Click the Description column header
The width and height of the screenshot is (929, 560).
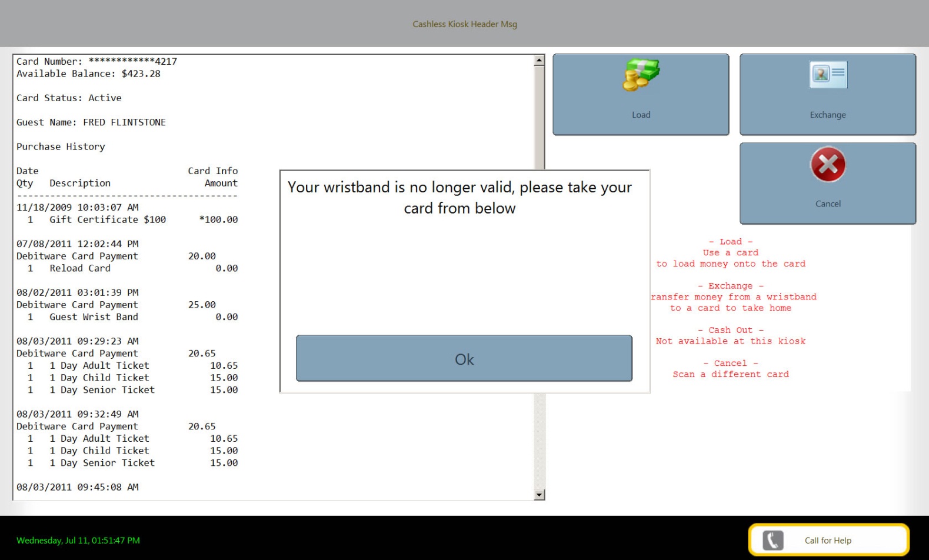pyautogui.click(x=80, y=183)
